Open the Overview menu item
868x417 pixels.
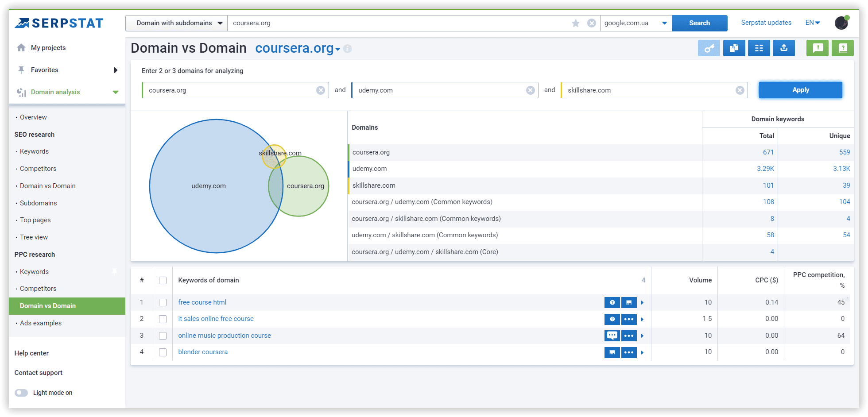(33, 117)
